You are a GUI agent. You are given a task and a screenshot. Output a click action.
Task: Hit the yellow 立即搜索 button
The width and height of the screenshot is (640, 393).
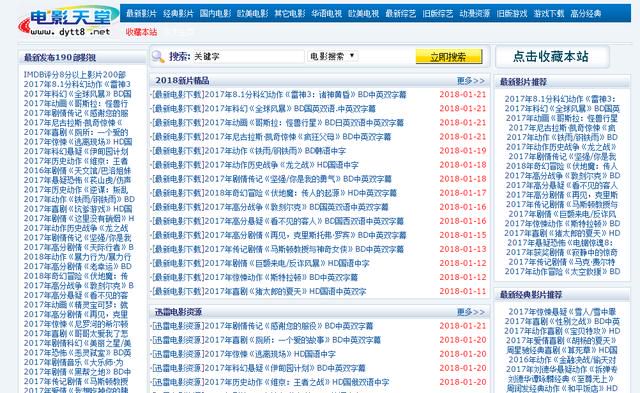click(x=449, y=57)
